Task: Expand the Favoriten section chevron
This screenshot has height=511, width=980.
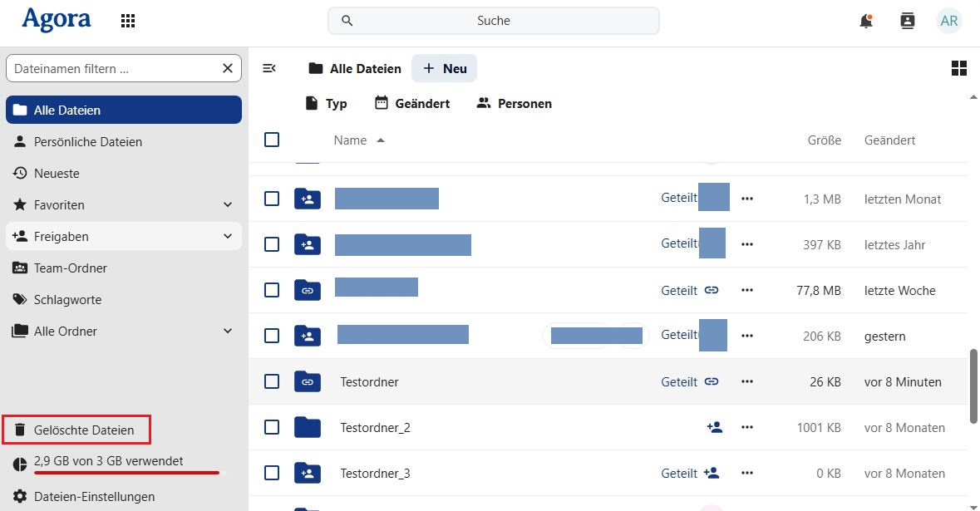Action: [228, 204]
